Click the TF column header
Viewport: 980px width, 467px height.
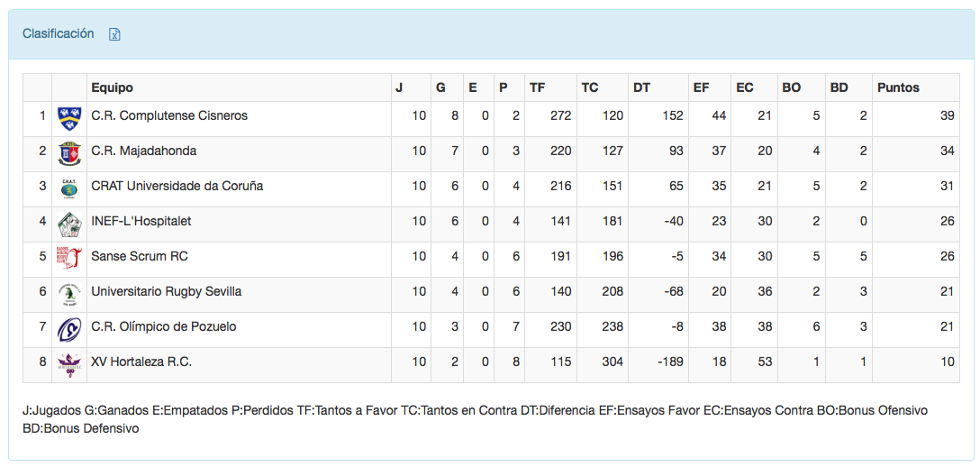(x=538, y=87)
